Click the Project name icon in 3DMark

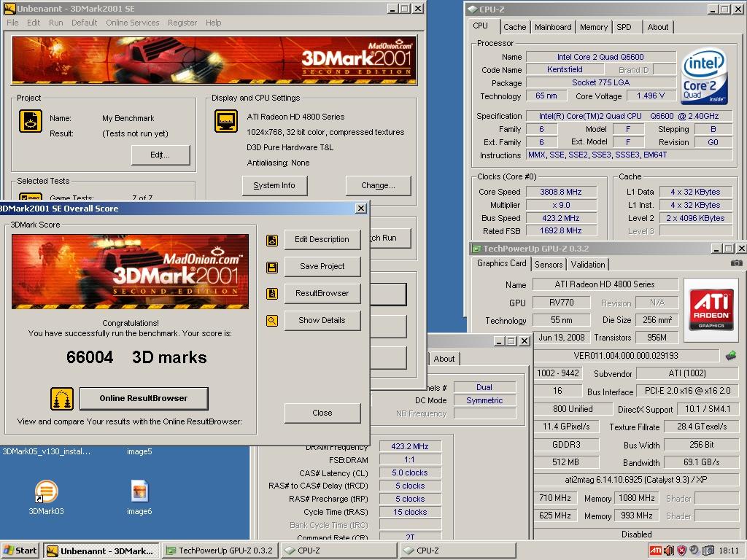pyautogui.click(x=31, y=121)
